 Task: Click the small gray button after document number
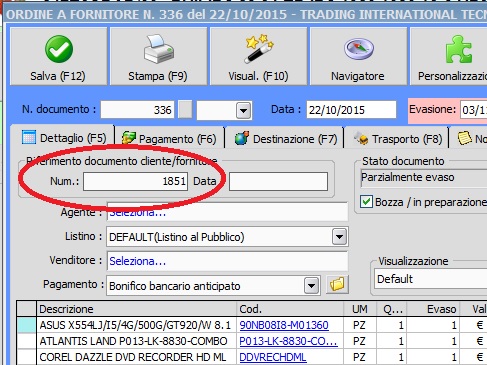185,110
